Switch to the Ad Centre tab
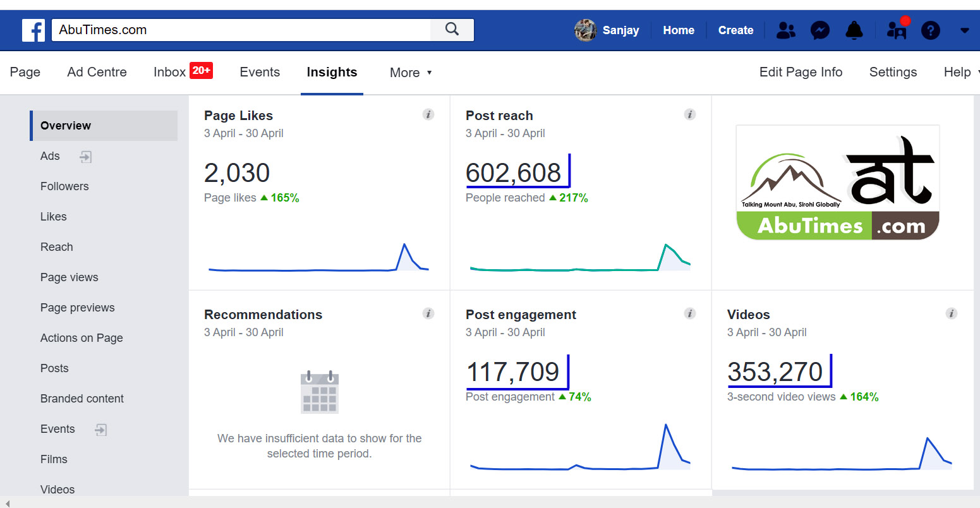980x508 pixels. click(x=97, y=72)
